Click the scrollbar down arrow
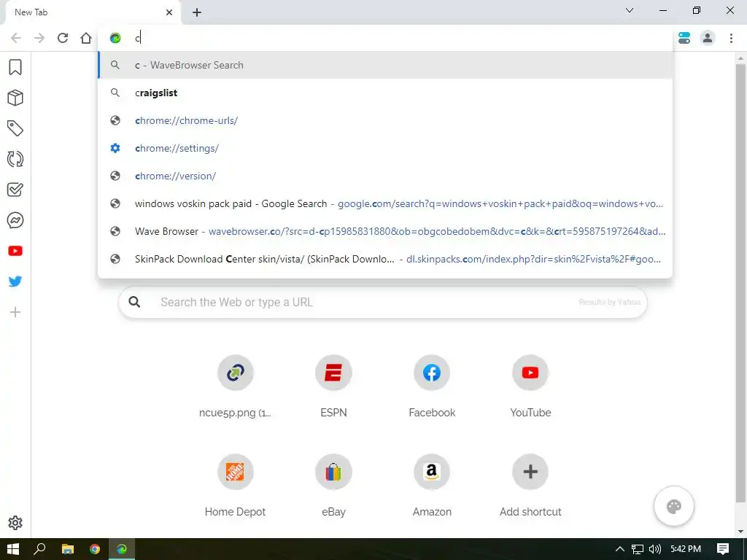 tap(740, 532)
